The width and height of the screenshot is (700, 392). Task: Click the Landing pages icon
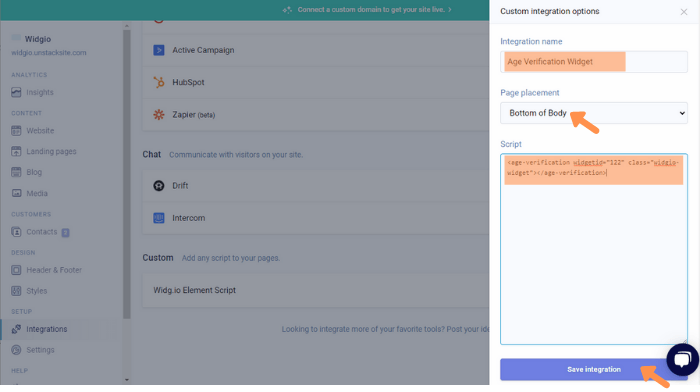click(16, 151)
